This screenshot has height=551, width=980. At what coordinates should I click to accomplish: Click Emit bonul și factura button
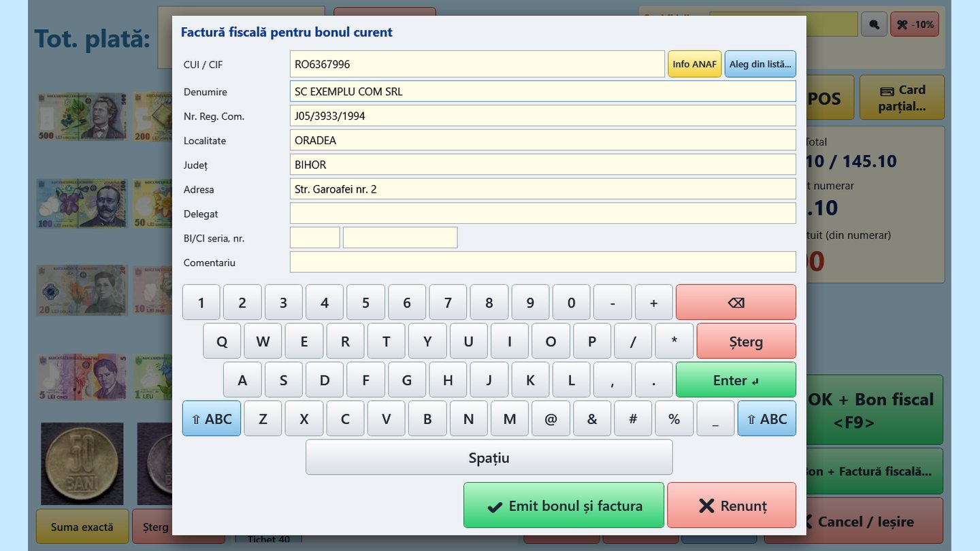563,505
